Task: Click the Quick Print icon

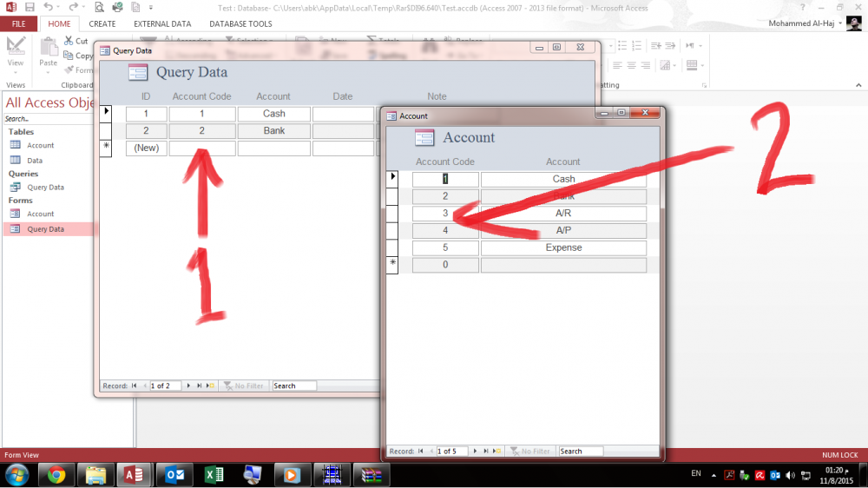Action: click(x=117, y=7)
